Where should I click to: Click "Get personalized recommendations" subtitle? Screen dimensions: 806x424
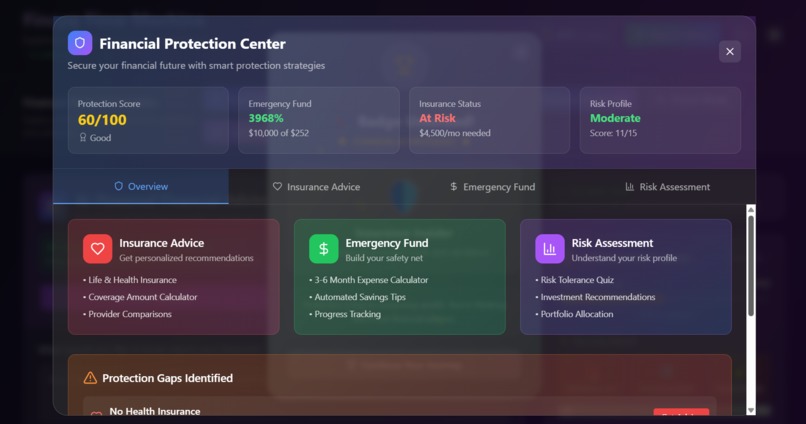coord(186,258)
